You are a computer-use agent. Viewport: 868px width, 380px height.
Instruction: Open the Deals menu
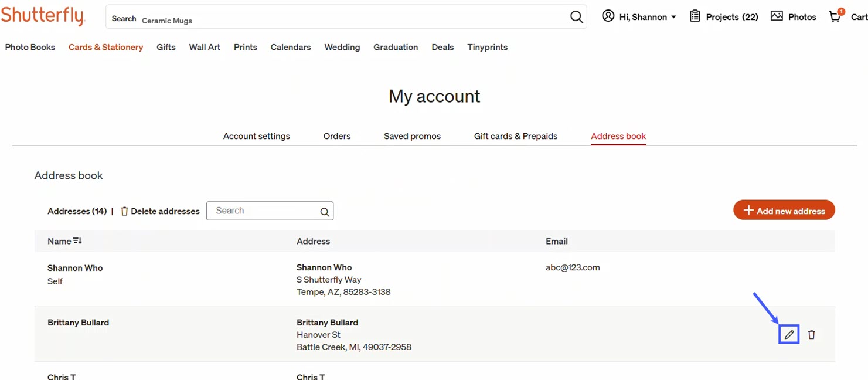click(x=442, y=47)
